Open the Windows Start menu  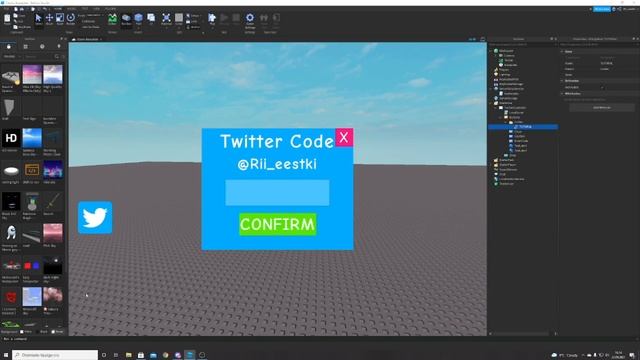click(x=6, y=355)
